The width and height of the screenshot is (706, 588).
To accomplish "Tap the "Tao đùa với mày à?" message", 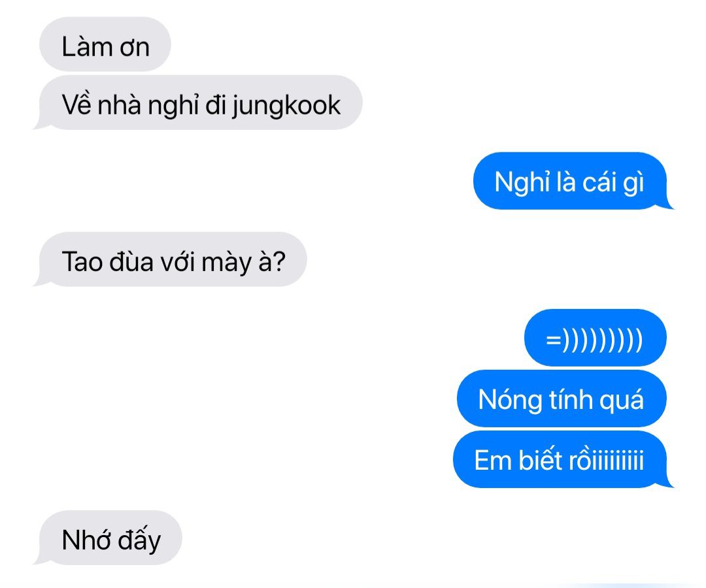I will pyautogui.click(x=171, y=259).
